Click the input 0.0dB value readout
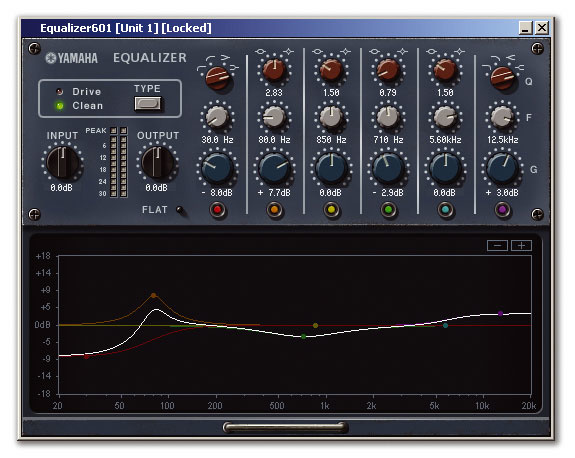Image resolution: width=575 pixels, height=458 pixels. tap(62, 188)
